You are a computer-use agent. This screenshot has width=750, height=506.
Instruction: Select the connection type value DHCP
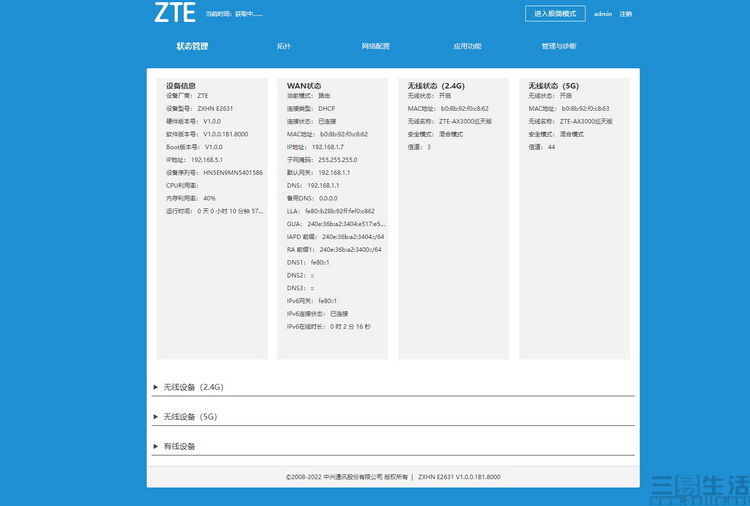click(x=327, y=109)
